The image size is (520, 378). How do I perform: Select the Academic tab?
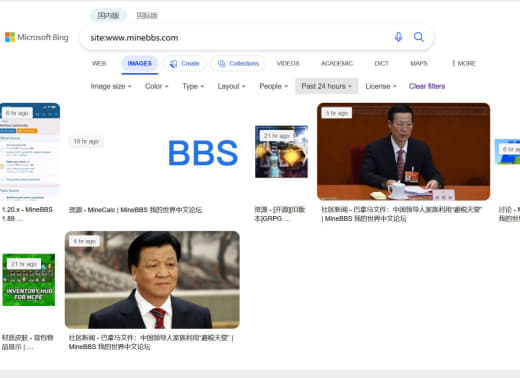[337, 63]
